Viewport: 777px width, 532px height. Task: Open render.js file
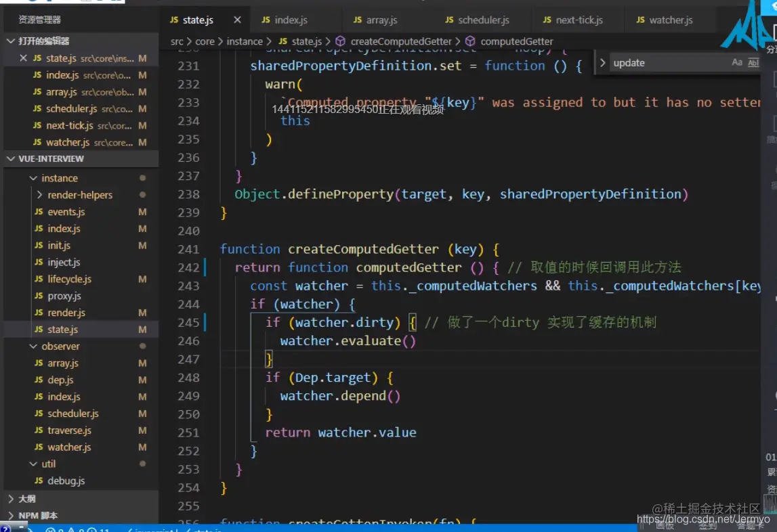point(81,313)
